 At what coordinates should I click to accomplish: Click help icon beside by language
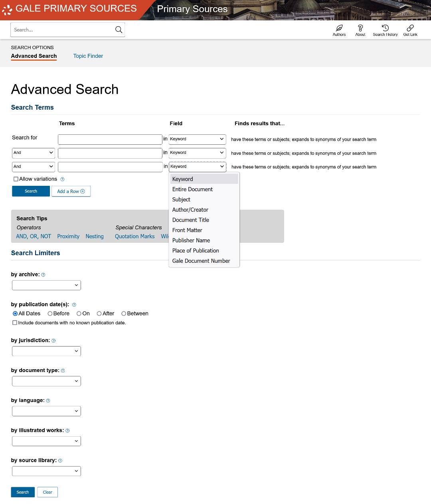click(x=48, y=400)
